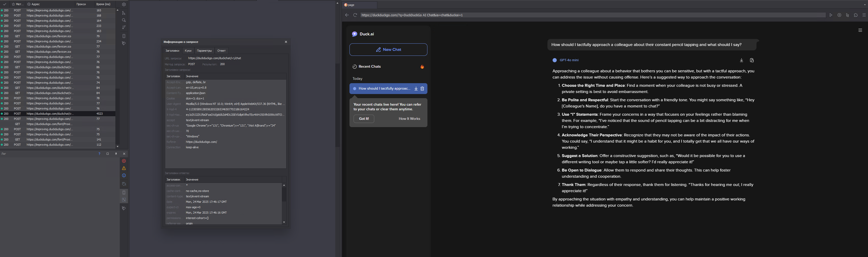Open the browser tab list dropdown arrow
The width and height of the screenshot is (868, 257).
pyautogui.click(x=865, y=5)
